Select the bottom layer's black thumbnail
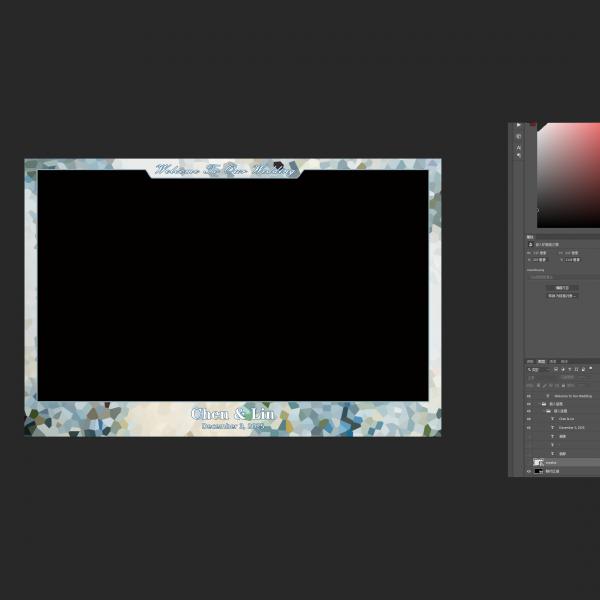The height and width of the screenshot is (600, 600). (x=540, y=471)
